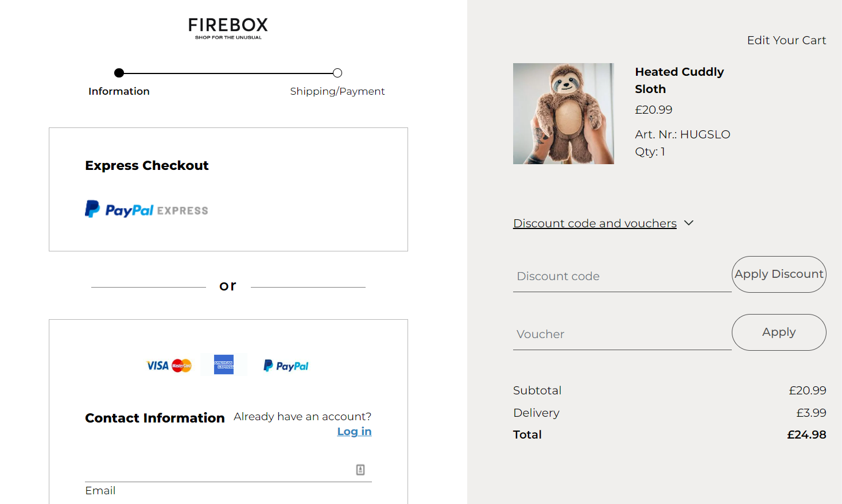Click the checkout progress bar line

pos(228,73)
